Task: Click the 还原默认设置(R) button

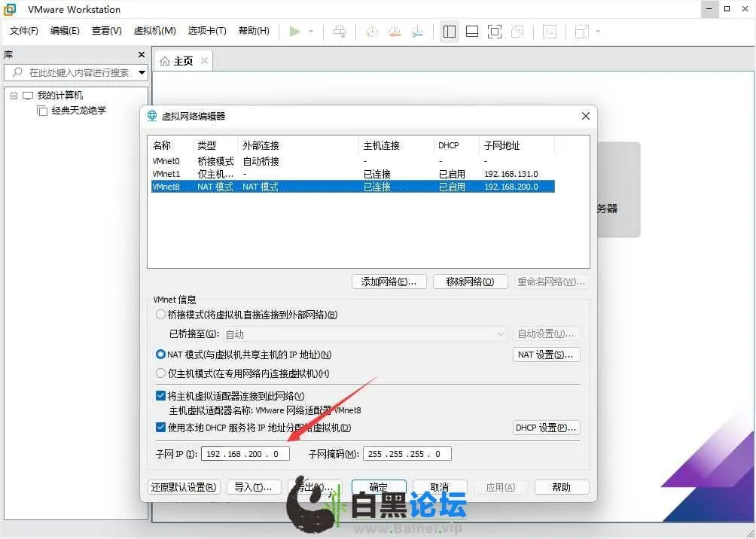Action: click(184, 487)
